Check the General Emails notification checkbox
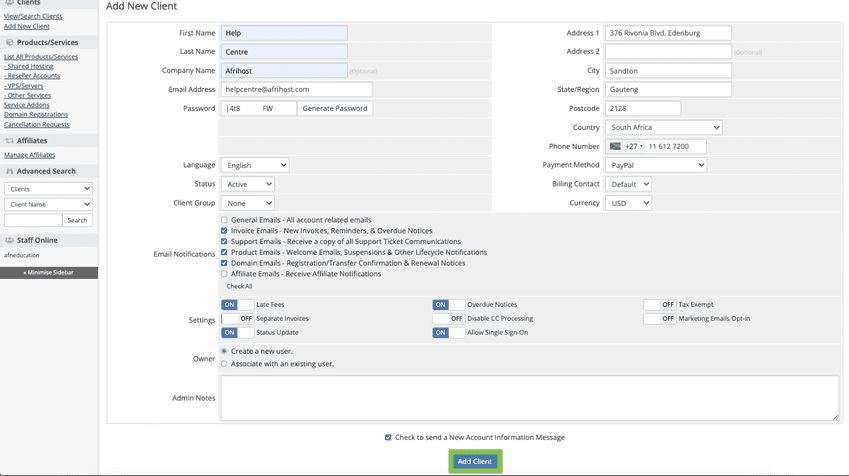Image resolution: width=849 pixels, height=476 pixels. click(224, 220)
